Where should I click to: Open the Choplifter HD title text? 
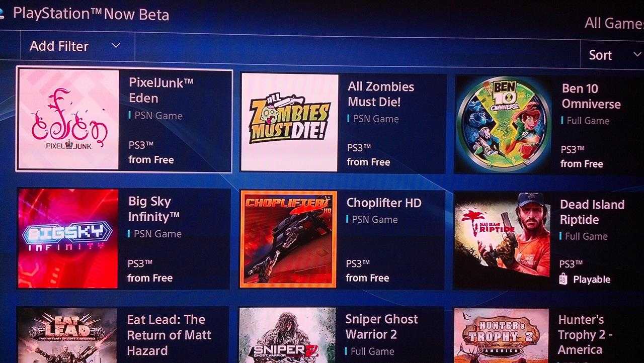[x=384, y=203]
